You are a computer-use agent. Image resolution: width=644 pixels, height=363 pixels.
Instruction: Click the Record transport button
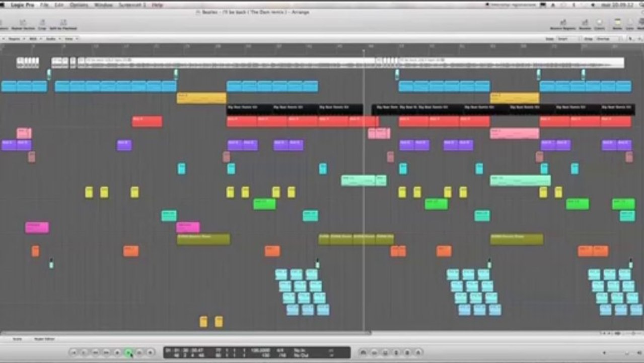click(150, 352)
